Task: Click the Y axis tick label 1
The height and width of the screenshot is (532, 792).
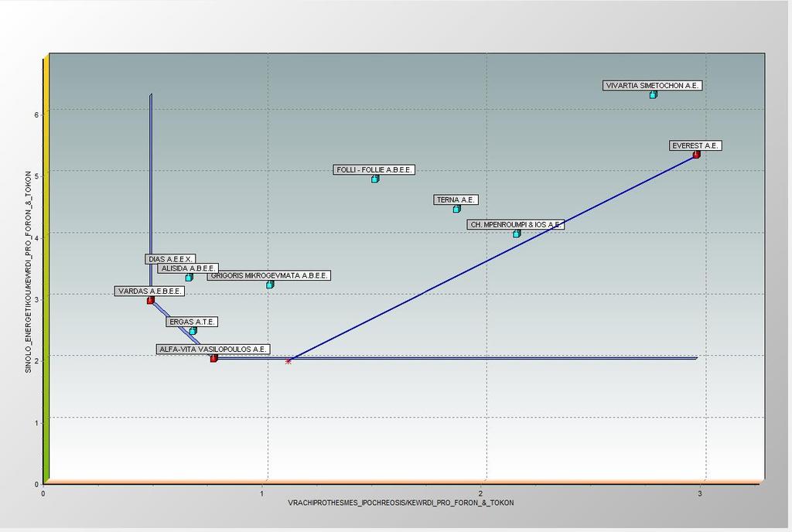Action: [x=36, y=423]
